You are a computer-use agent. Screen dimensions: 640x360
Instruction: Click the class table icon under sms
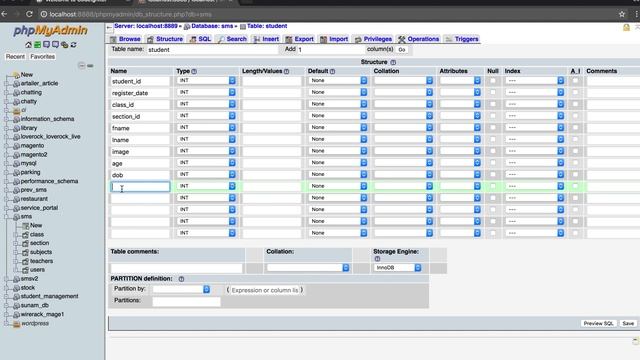point(25,235)
